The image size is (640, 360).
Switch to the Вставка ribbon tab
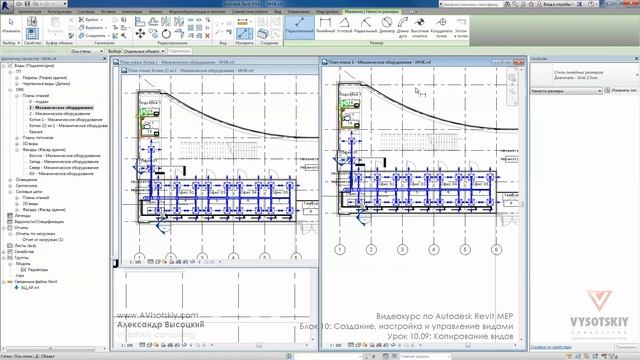pos(108,12)
